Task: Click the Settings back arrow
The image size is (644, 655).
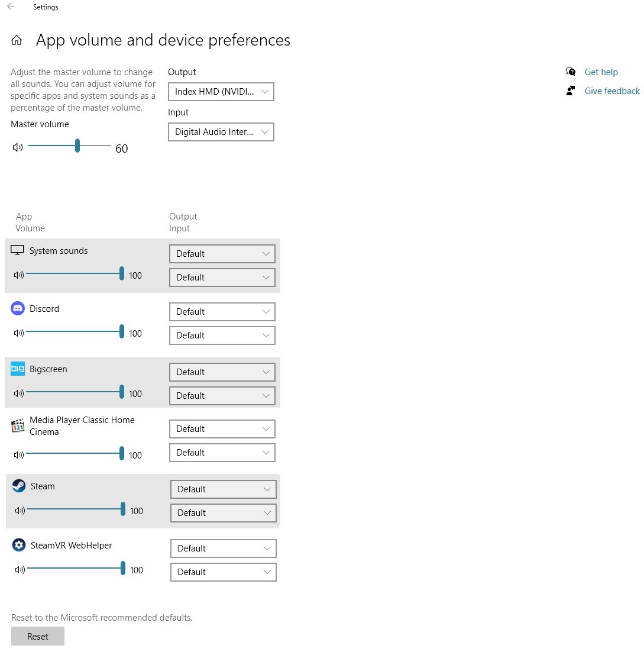Action: click(x=11, y=7)
